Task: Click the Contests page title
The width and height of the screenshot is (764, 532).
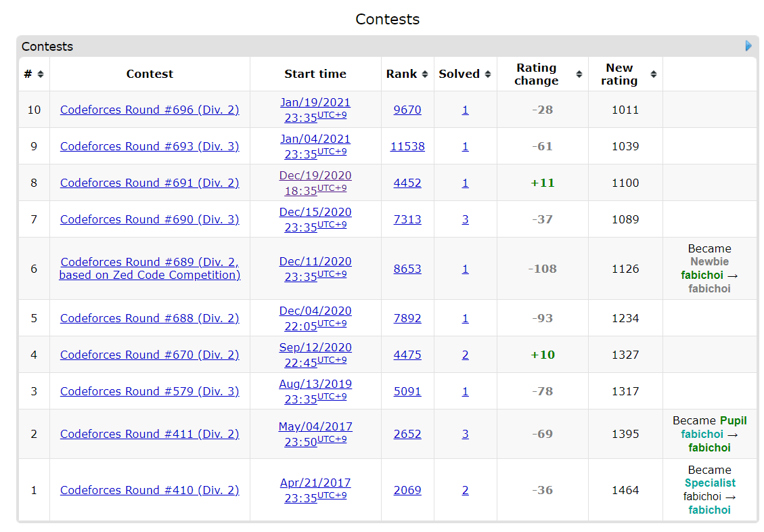Action: [x=387, y=19]
